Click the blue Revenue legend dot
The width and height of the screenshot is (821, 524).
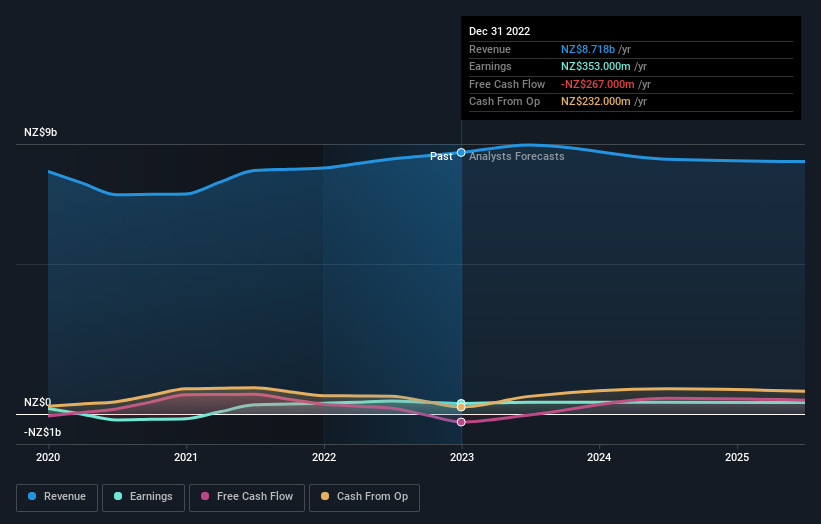32,496
